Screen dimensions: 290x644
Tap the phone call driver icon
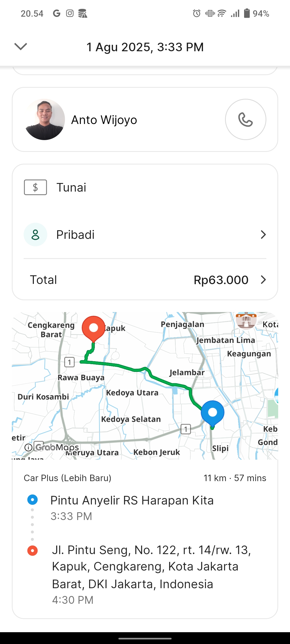click(245, 119)
